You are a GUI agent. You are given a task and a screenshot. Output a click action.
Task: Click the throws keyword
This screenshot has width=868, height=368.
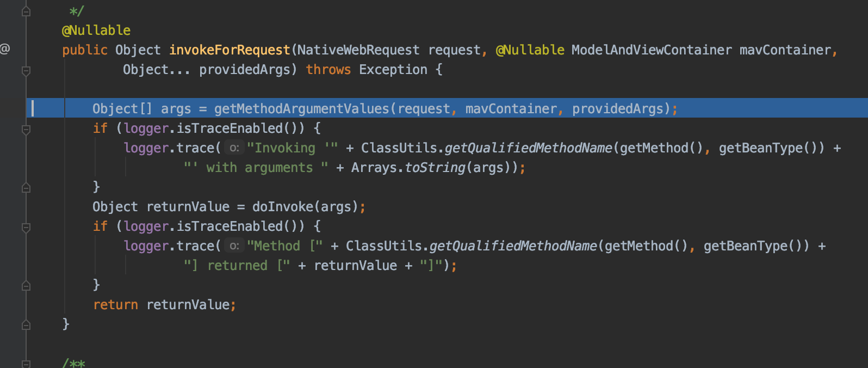click(x=328, y=70)
